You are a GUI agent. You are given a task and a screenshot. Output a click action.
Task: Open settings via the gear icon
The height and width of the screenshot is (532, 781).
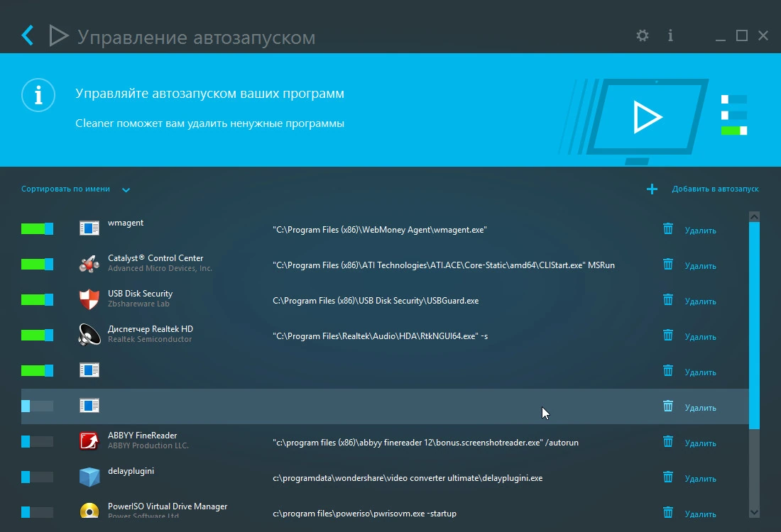click(643, 35)
